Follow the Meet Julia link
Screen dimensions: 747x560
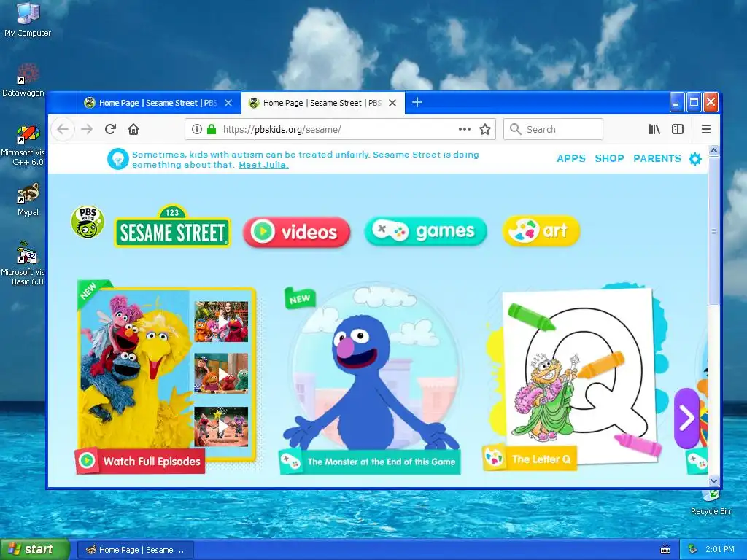coord(263,165)
